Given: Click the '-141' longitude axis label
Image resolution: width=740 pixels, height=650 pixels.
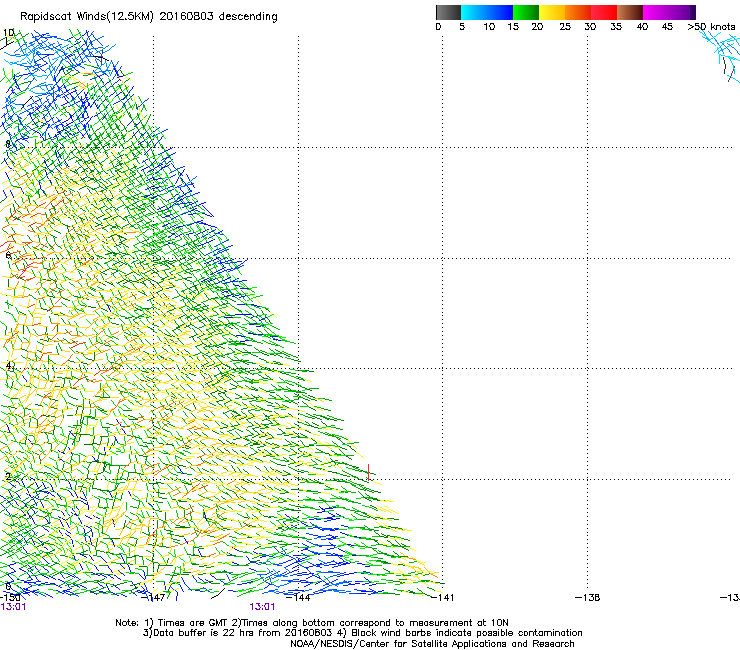Looking at the screenshot, I should coord(442,598).
